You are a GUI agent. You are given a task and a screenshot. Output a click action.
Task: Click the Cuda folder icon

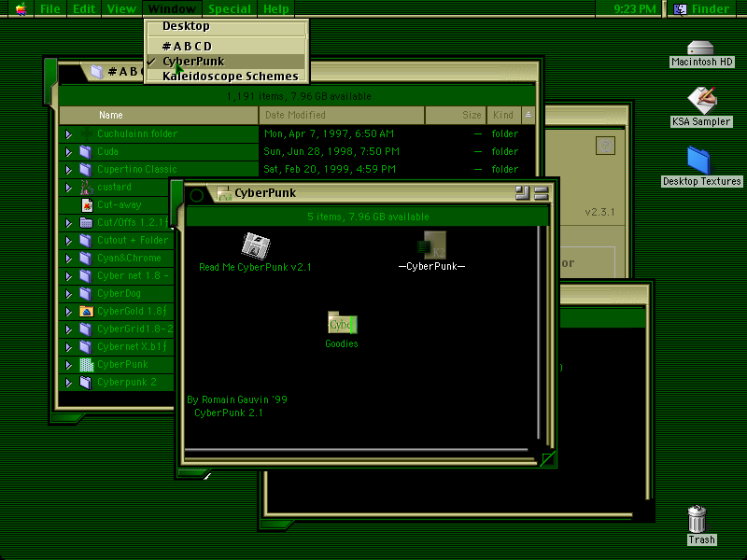(86, 151)
